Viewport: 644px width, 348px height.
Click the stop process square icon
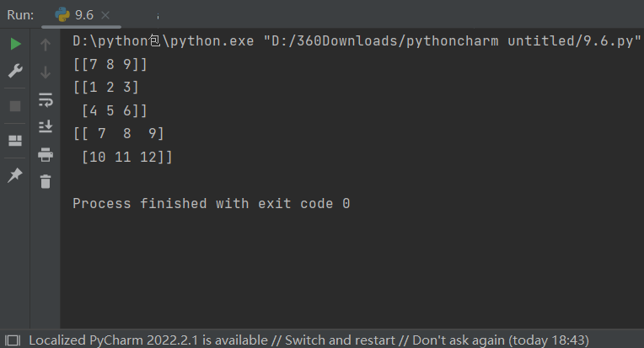click(15, 106)
